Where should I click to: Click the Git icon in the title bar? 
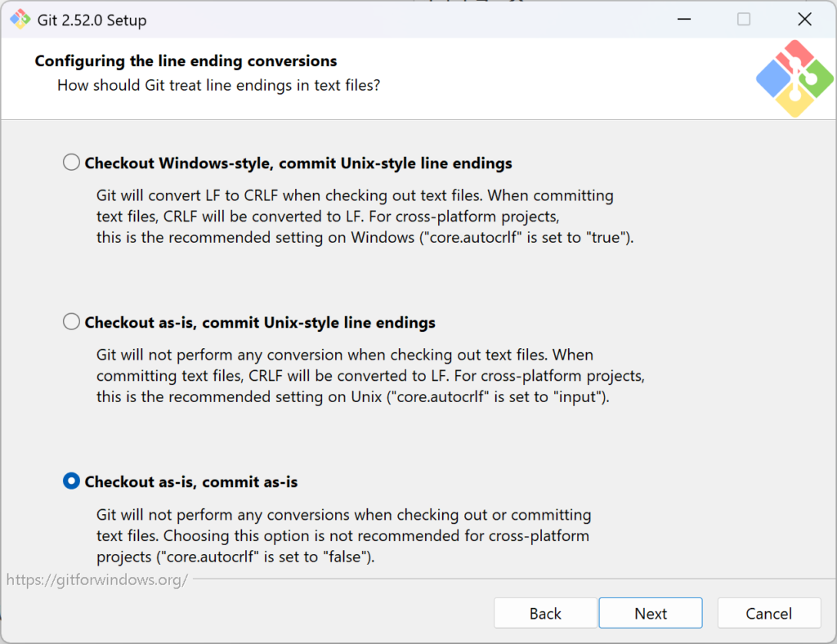pos(20,20)
